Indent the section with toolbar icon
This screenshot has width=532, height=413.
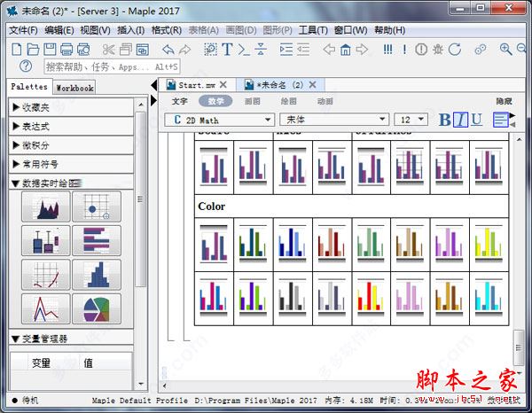[286, 50]
